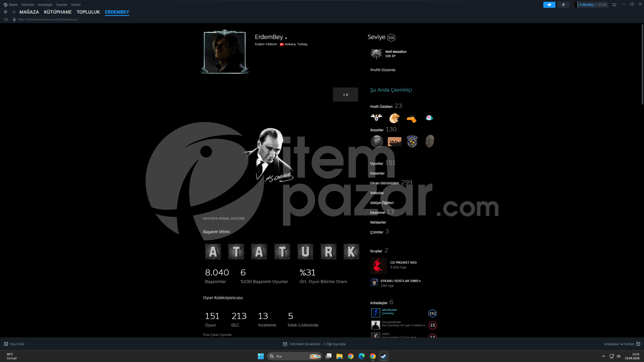
Task: Open Steam app in the Windows taskbar
Action: coord(384,356)
